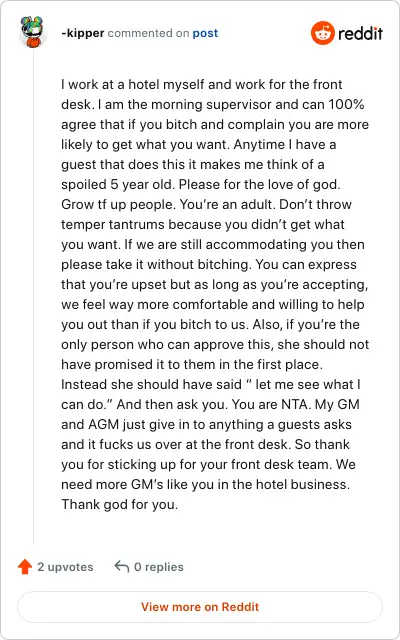Open the -kipper username profile link

82,33
